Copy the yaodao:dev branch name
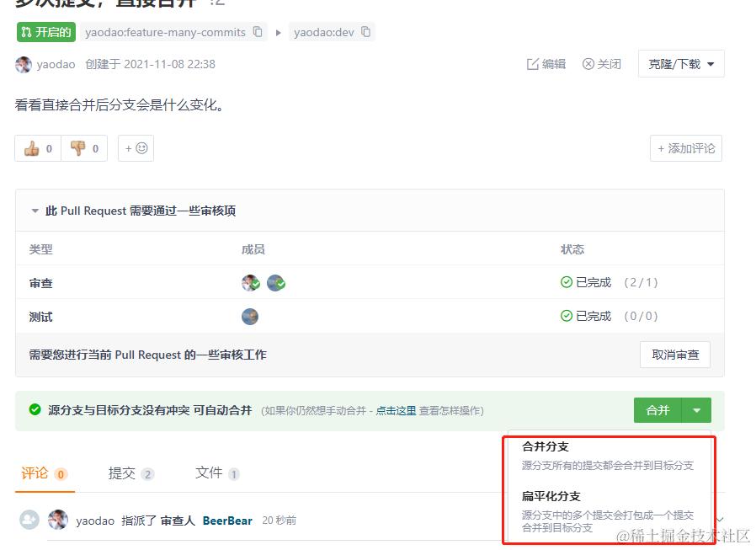Viewport: 756px width, 550px height. click(x=365, y=32)
